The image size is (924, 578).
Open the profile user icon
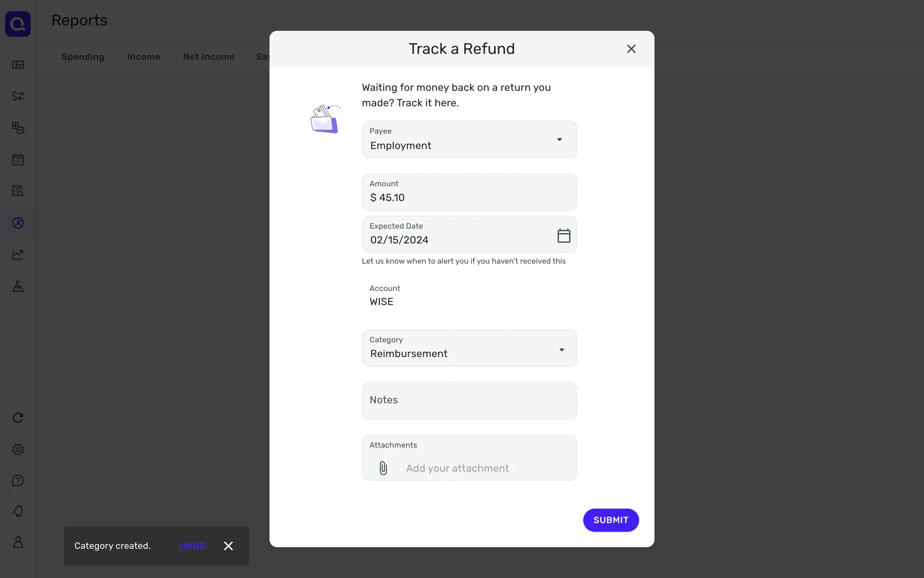18,542
